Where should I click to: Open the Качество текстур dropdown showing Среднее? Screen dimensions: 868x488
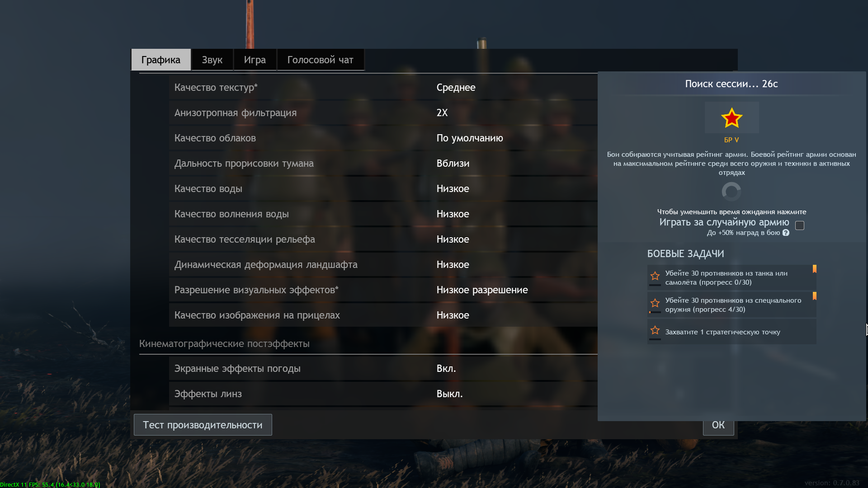click(456, 88)
